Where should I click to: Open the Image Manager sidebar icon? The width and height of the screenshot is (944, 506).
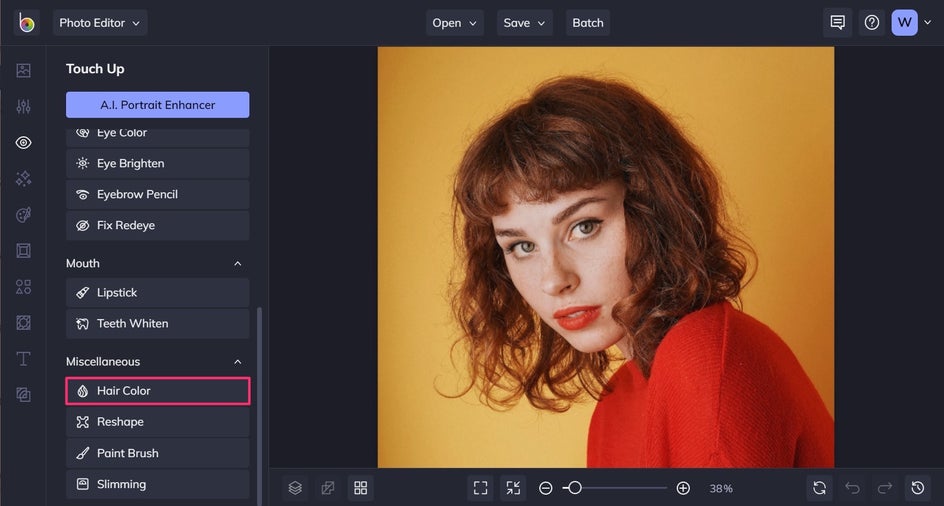tap(23, 70)
